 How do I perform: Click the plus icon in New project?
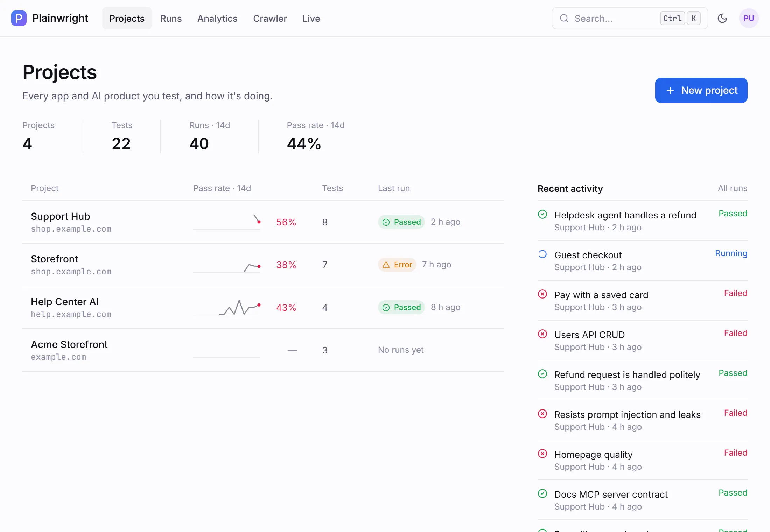670,91
